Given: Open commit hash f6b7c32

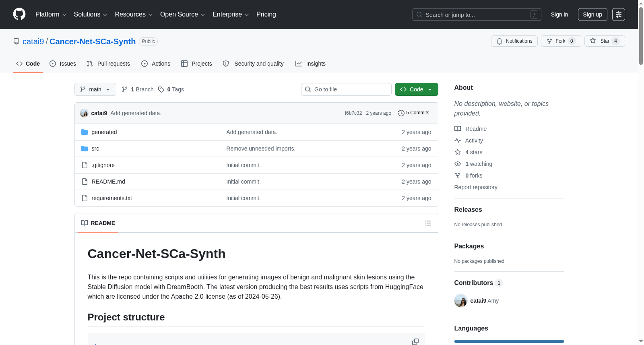Looking at the screenshot, I should click(x=353, y=113).
